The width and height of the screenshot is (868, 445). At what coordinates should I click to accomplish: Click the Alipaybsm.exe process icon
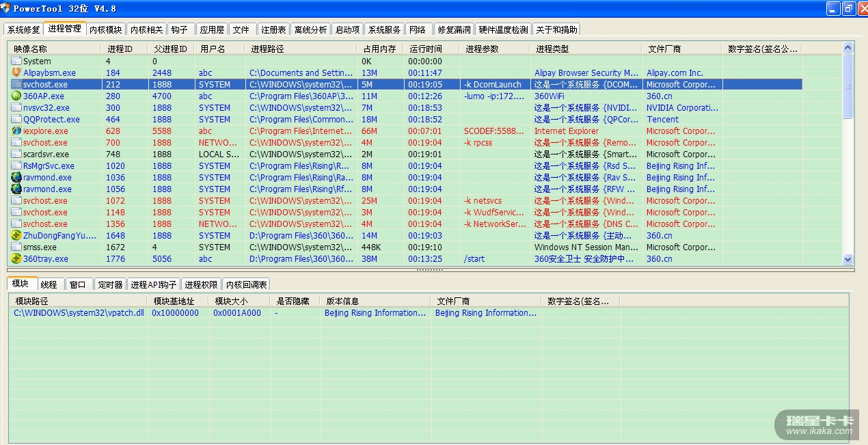(x=16, y=72)
